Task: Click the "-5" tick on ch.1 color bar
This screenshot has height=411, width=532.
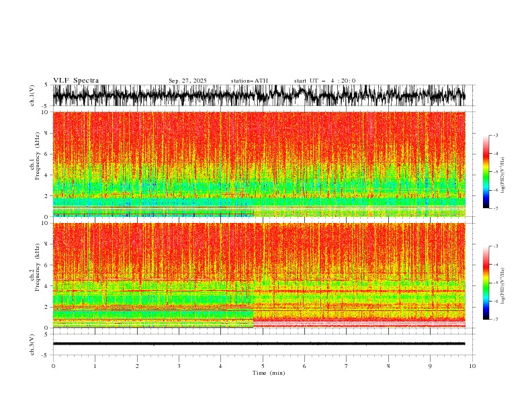Action: (496, 172)
